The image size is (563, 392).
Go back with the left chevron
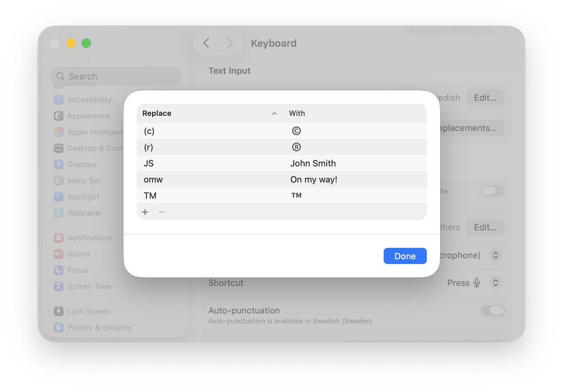click(x=206, y=43)
